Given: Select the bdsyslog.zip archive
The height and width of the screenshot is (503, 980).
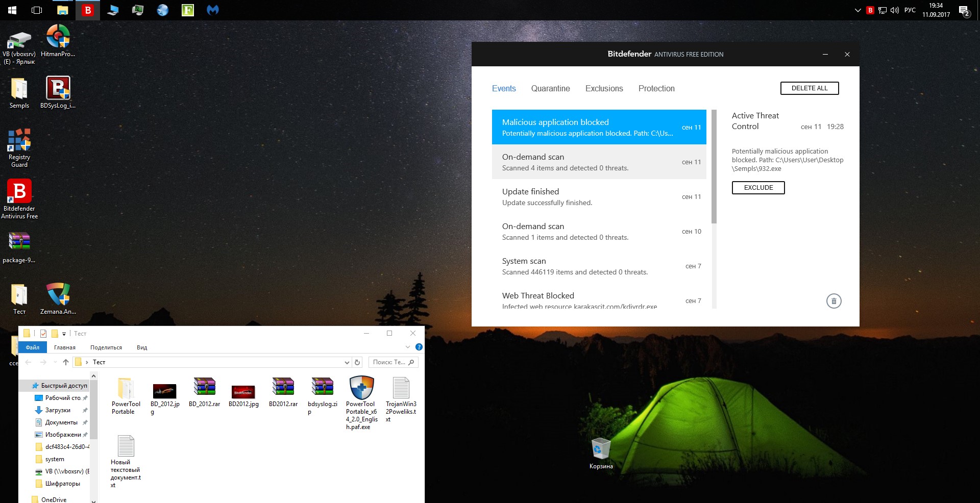Looking at the screenshot, I should [323, 396].
